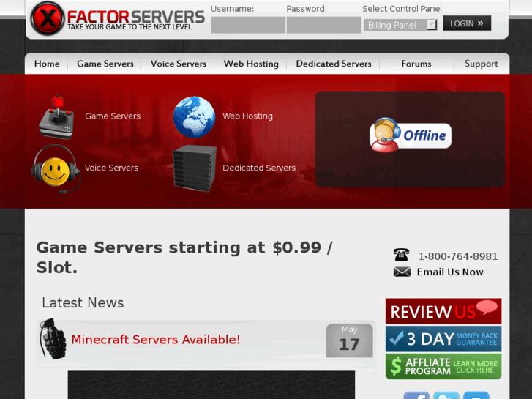Click the X Factor Servers logo

(117, 19)
